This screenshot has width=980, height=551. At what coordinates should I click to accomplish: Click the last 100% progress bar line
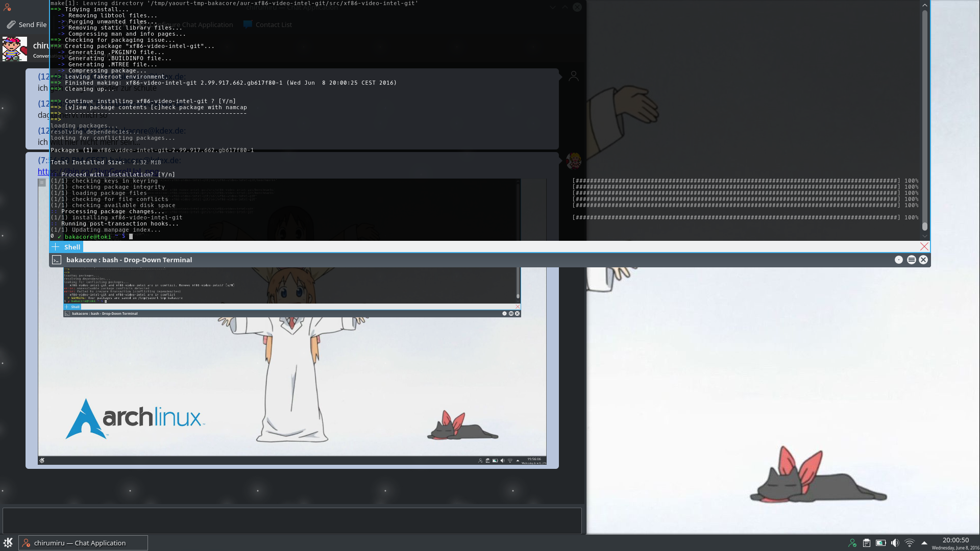point(745,217)
